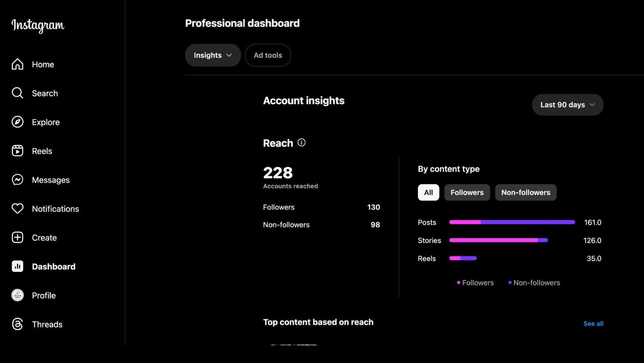Click the Reels value 35.0
This screenshot has width=644, height=363.
point(594,259)
